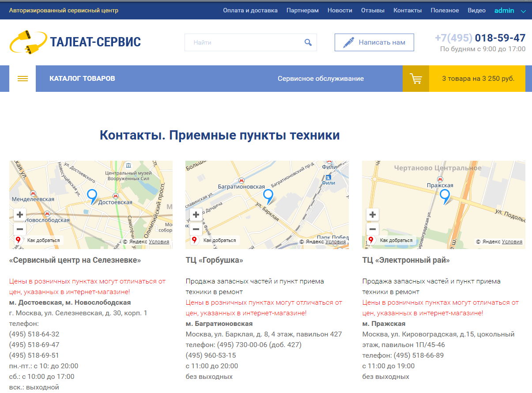The width and height of the screenshot is (532, 393).
Task: Click phone (495) 960-53-15
Action: click(211, 355)
